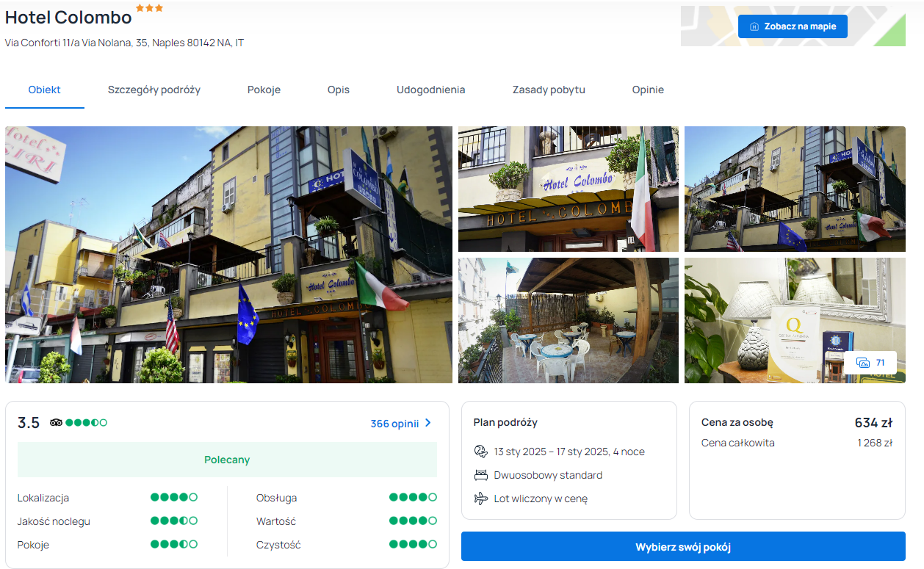Open the Hotel Colombo entrance awning photo

[569, 189]
